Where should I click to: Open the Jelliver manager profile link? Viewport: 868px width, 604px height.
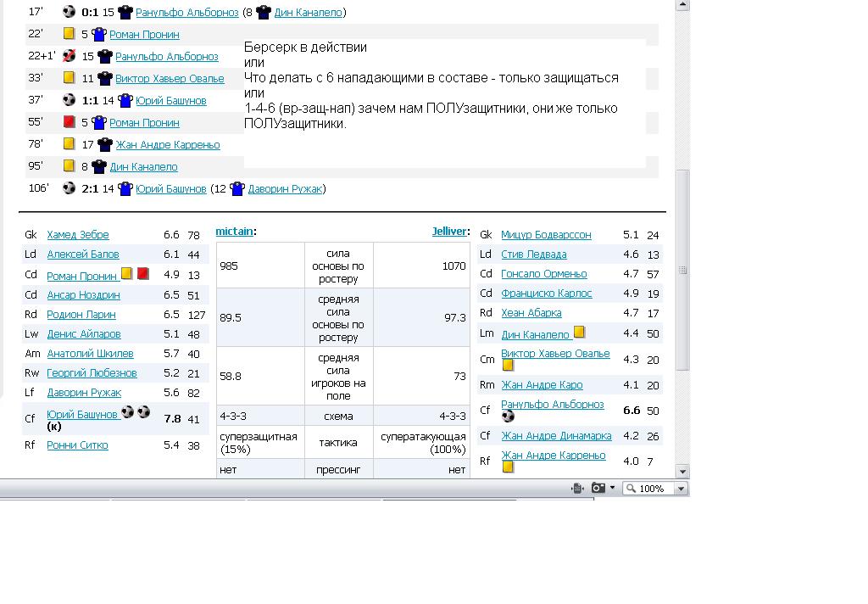[x=448, y=231]
